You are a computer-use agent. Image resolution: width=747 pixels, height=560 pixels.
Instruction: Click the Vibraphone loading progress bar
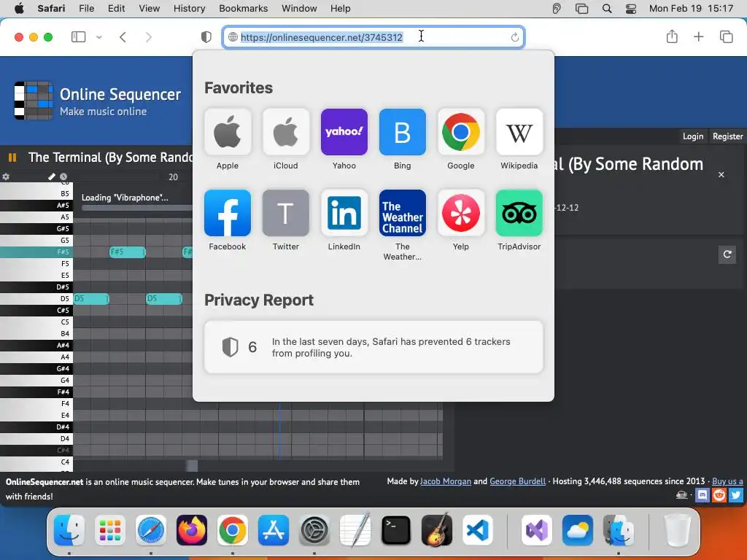coord(137,208)
